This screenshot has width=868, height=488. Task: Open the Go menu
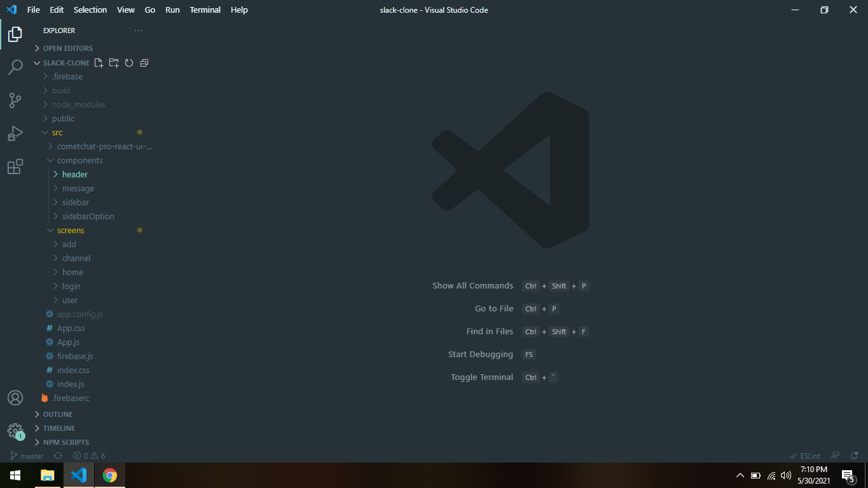(x=150, y=10)
